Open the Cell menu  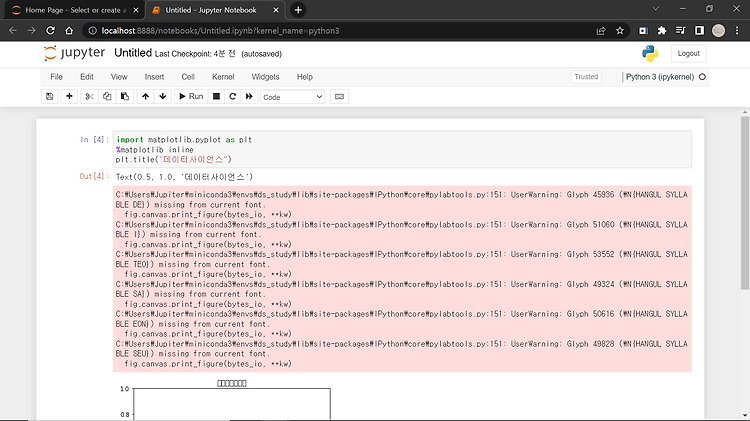coord(188,77)
